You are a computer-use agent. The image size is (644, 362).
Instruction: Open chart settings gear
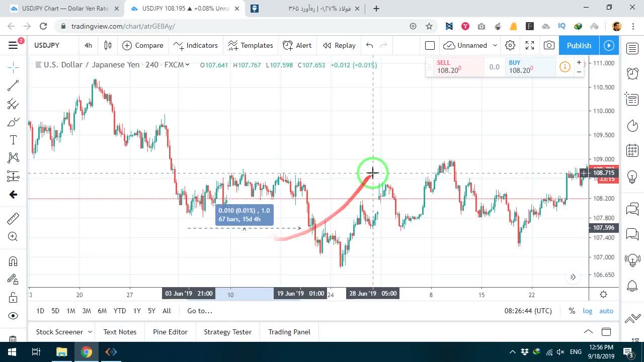tap(510, 45)
